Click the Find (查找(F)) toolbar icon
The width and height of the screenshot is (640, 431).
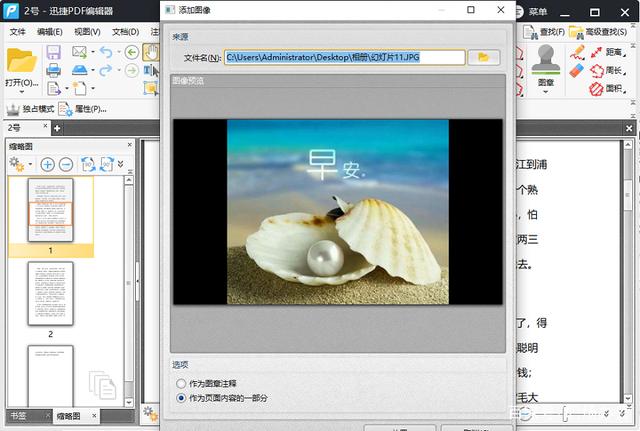click(544, 32)
